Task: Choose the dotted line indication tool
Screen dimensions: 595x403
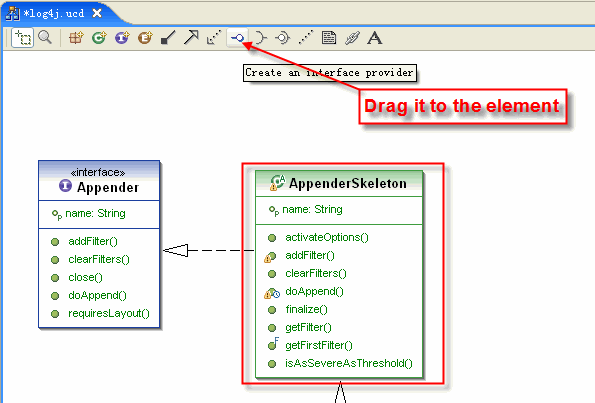Action: tap(306, 38)
